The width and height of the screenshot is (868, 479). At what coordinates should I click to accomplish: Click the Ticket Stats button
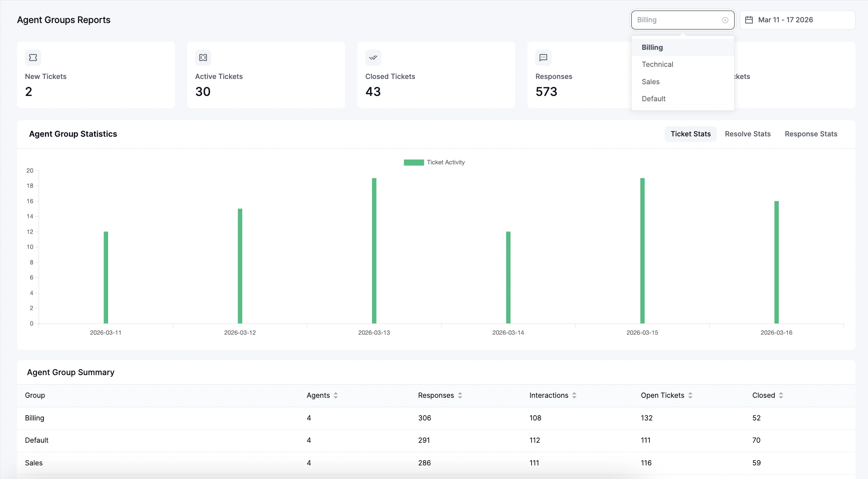tap(690, 134)
